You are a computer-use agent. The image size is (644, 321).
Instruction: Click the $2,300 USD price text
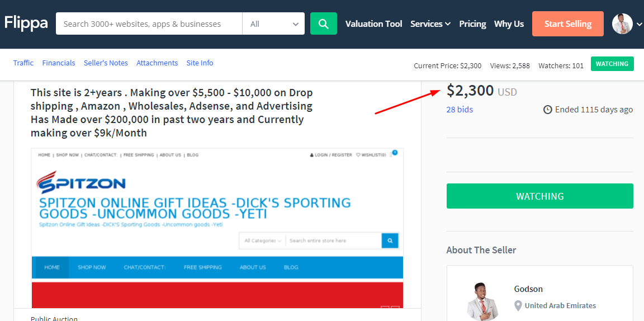[x=481, y=91]
